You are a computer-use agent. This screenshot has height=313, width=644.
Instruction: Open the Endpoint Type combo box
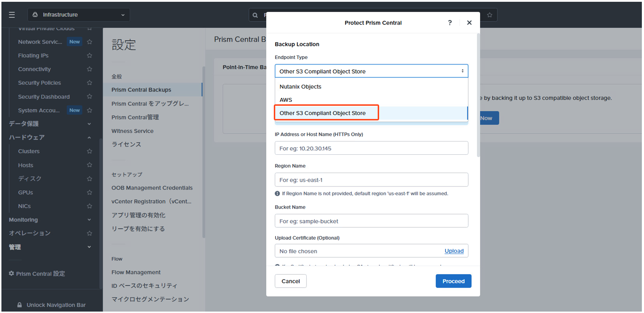pyautogui.click(x=371, y=71)
